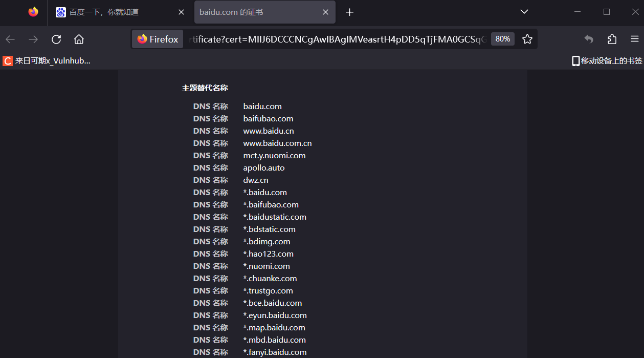The image size is (644, 358).
Task: Click the Firefox identity badge in address bar
Action: pos(158,39)
